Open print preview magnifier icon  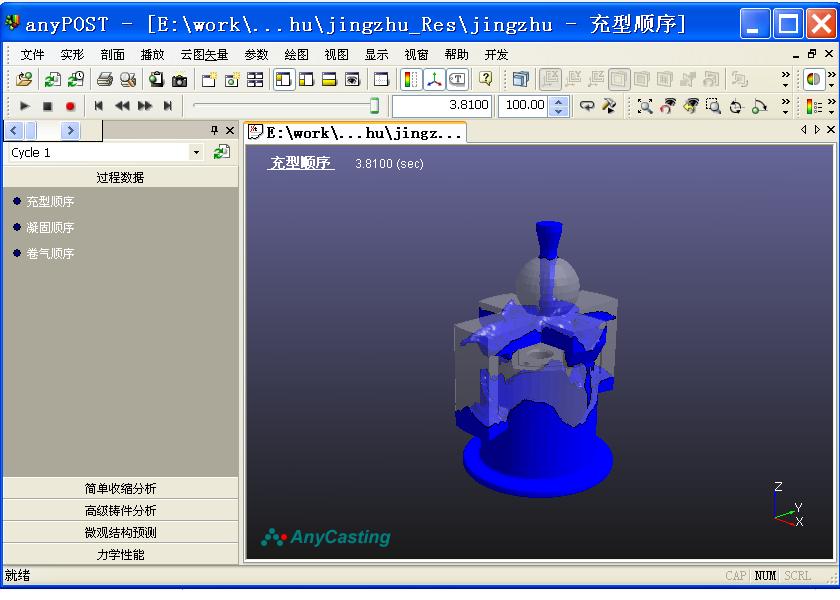128,80
